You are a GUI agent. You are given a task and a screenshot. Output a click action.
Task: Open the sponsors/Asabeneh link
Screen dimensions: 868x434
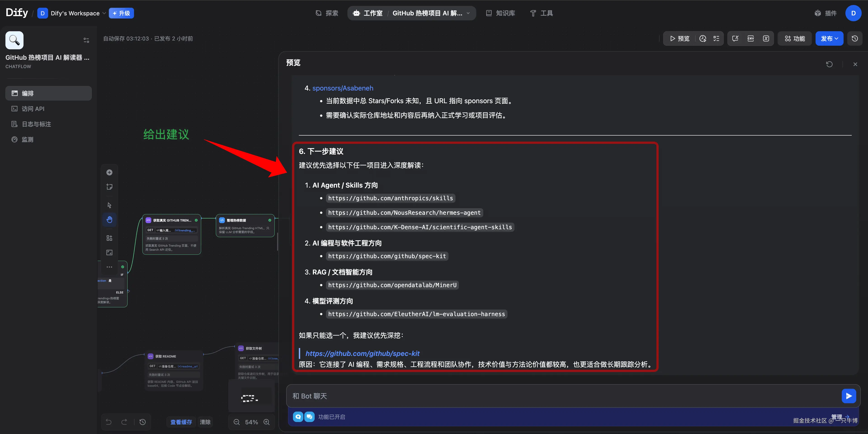coord(343,88)
